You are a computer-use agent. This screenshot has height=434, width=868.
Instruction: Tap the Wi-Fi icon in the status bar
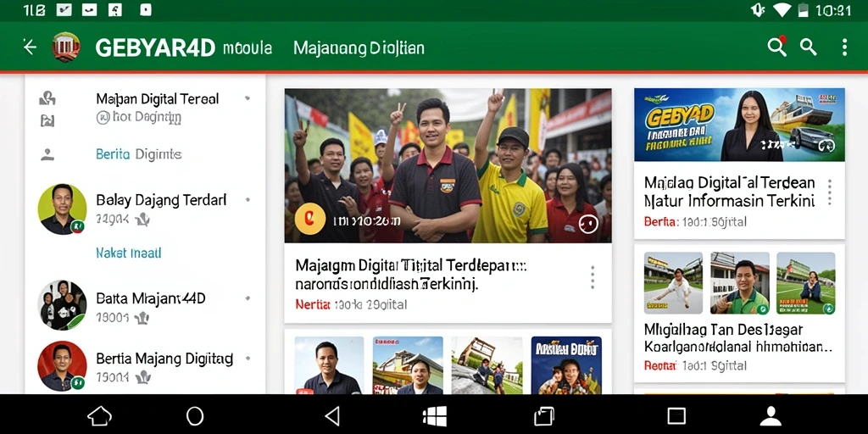(782, 10)
